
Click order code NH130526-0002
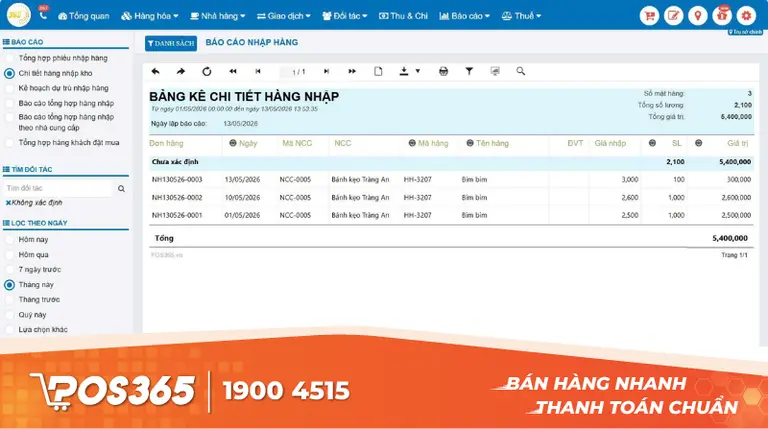click(177, 197)
